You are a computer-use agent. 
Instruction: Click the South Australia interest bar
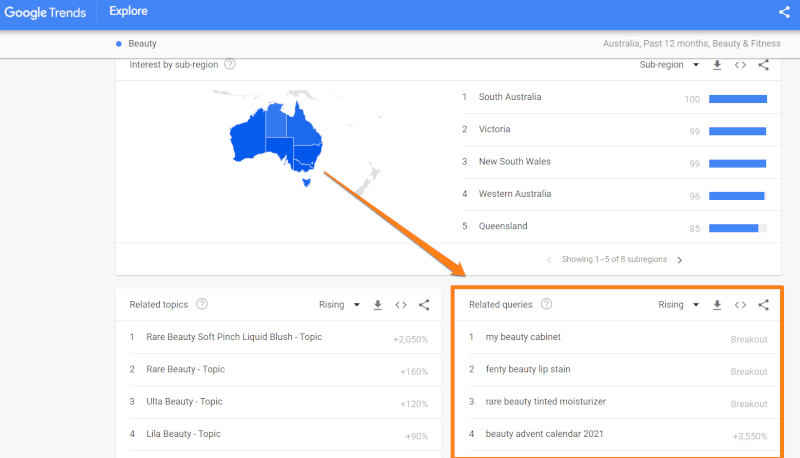pos(738,99)
